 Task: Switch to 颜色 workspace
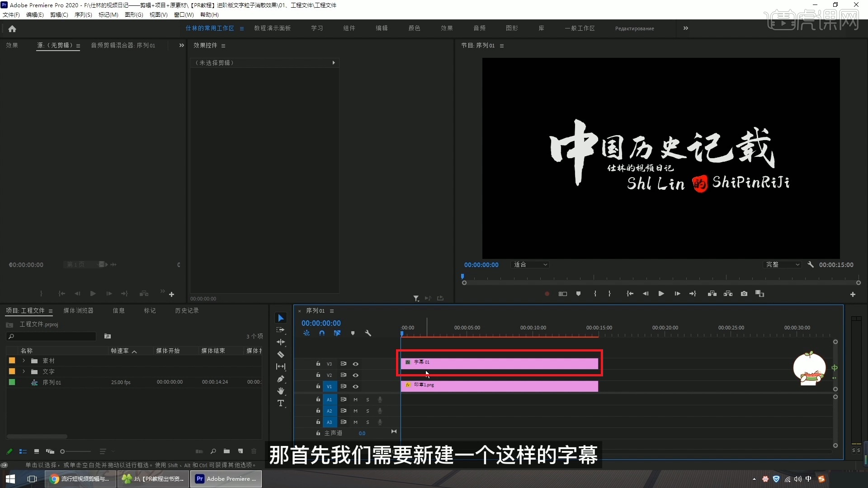[414, 28]
